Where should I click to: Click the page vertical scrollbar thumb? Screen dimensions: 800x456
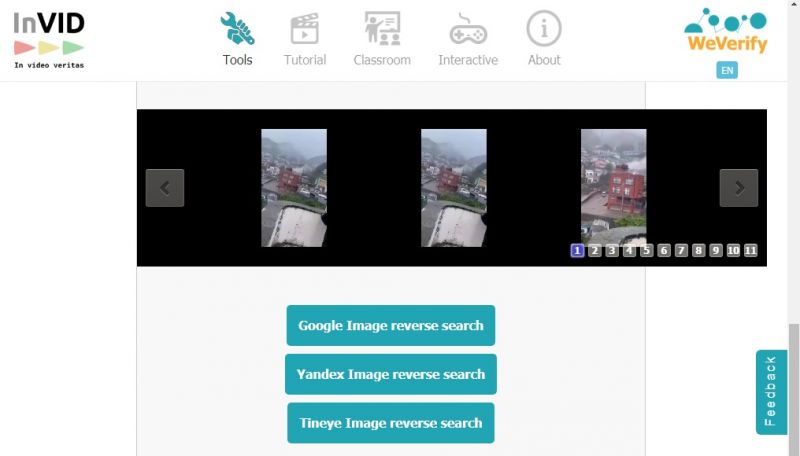(794, 388)
